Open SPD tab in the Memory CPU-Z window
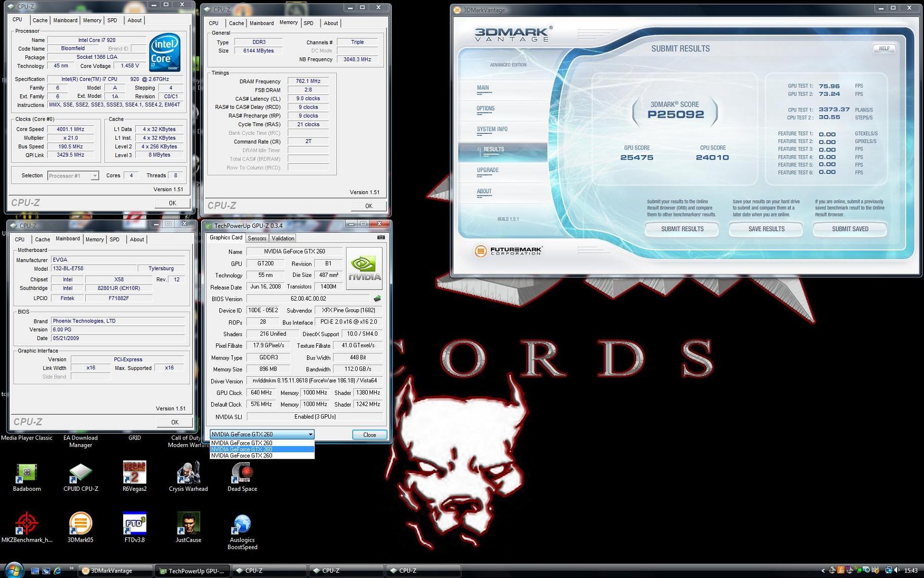This screenshot has width=924, height=578. tap(309, 23)
